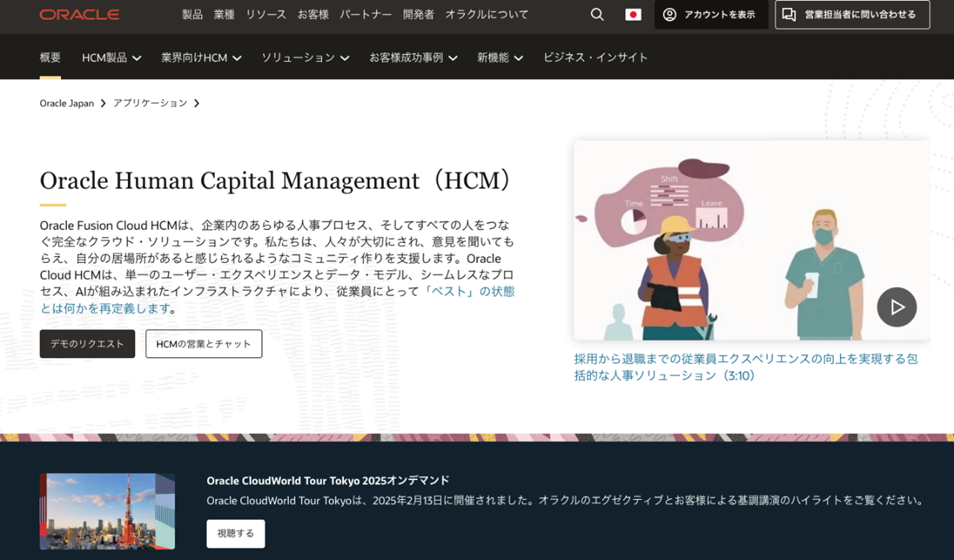Image resolution: width=954 pixels, height=560 pixels.
Task: Open the 製品 top menu
Action: 192,15
